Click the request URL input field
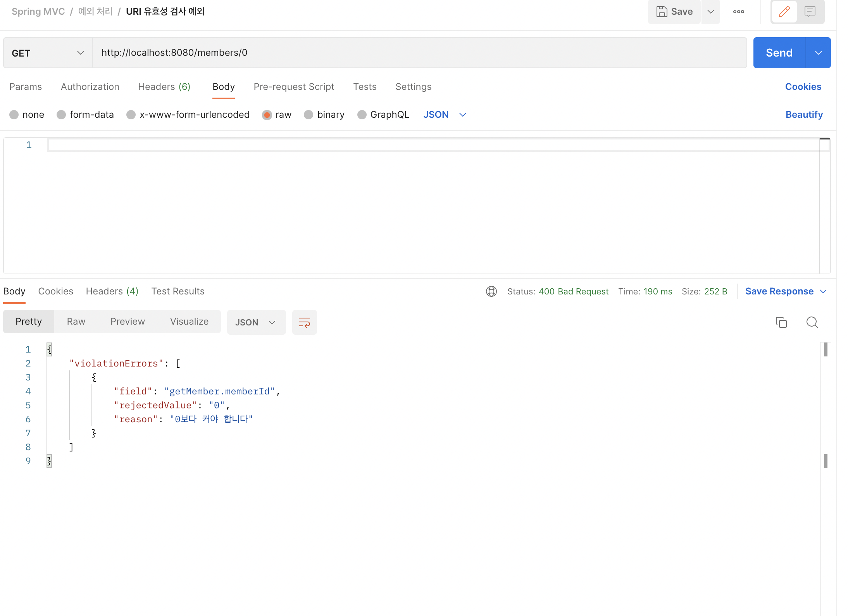 [419, 53]
